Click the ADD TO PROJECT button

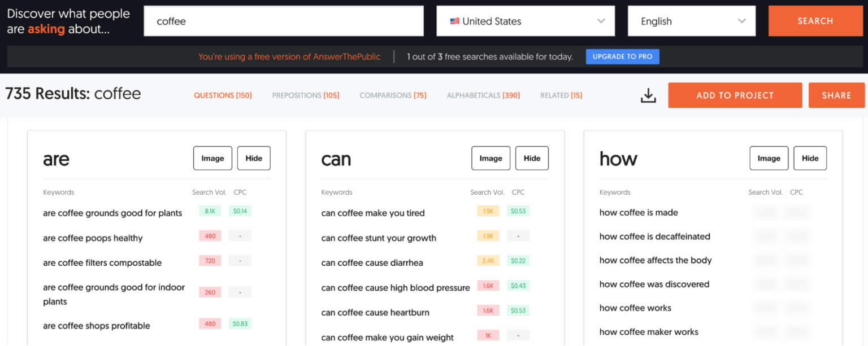tap(735, 95)
